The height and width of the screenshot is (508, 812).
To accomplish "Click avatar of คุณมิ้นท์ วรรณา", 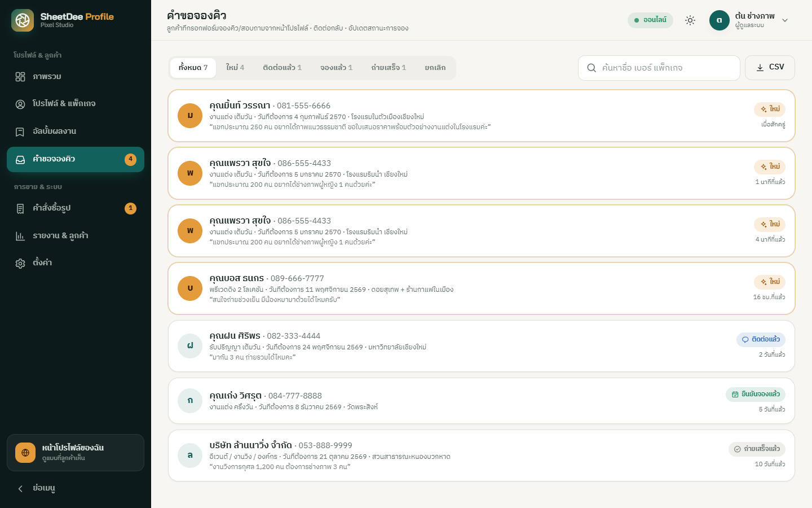I will pos(190,116).
